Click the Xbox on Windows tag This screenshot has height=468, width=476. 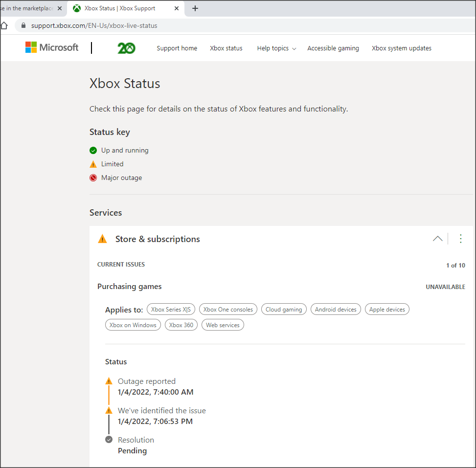click(x=133, y=325)
